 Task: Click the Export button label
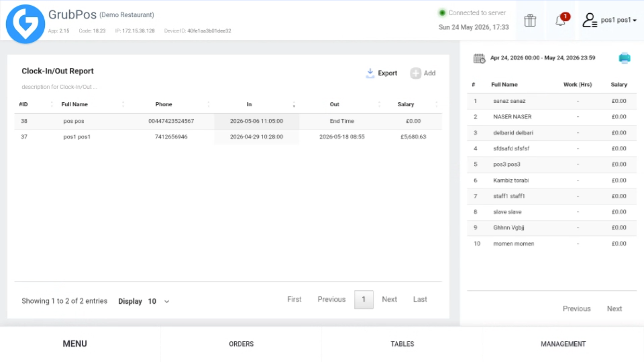click(388, 73)
